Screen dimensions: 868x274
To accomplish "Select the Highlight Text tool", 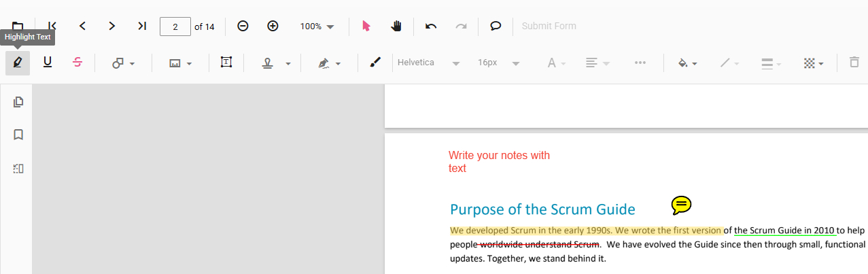I will [x=18, y=63].
